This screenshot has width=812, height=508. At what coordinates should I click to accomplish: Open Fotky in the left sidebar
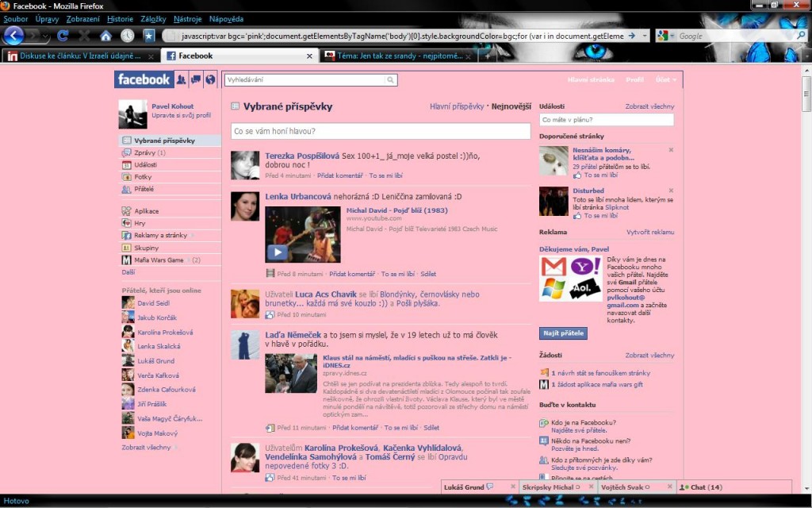(x=143, y=177)
